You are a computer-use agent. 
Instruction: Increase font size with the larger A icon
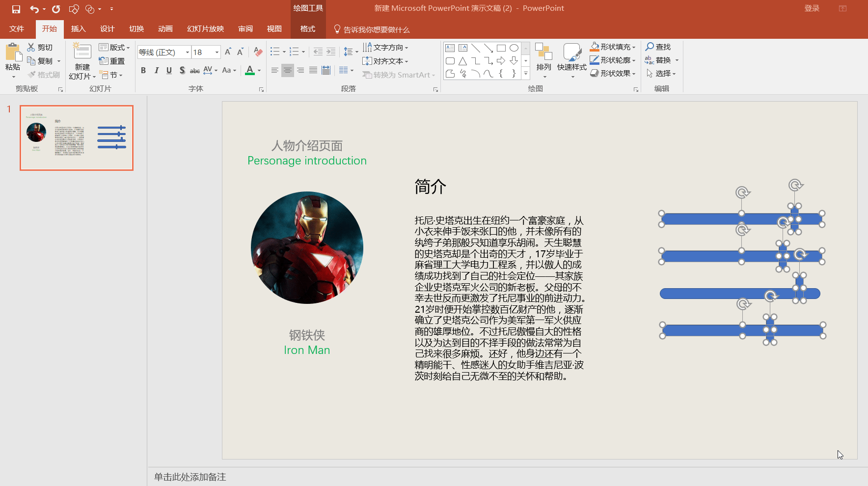pos(228,52)
